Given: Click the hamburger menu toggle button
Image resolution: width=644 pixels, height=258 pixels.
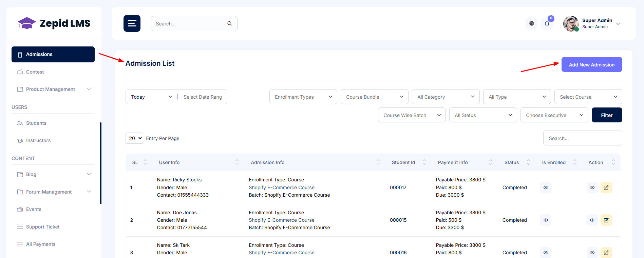Looking at the screenshot, I should pos(132,23).
